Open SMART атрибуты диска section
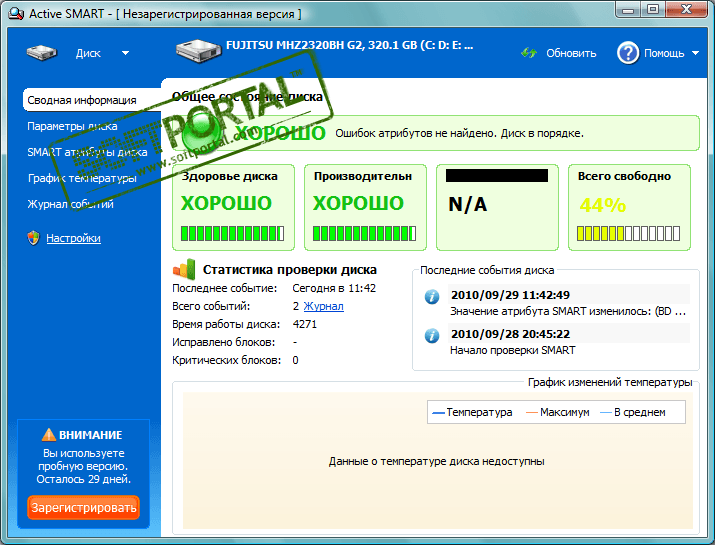715x545 pixels. (x=87, y=152)
